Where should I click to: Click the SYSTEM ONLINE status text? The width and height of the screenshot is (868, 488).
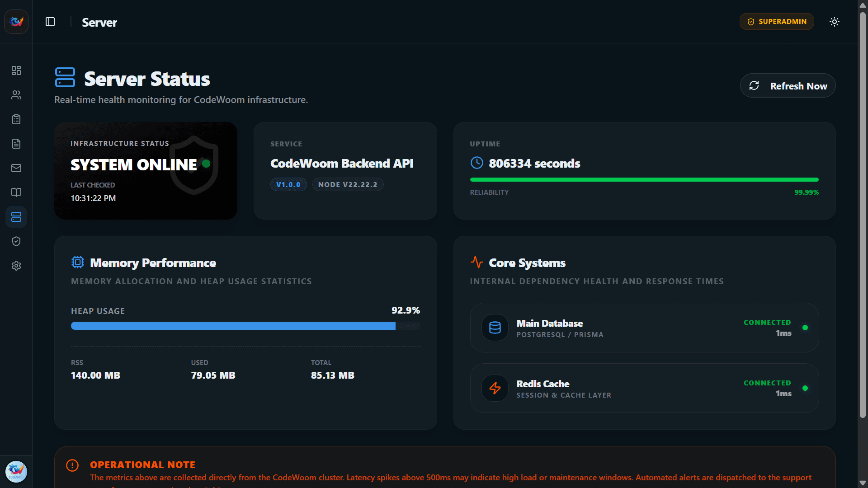pyautogui.click(x=134, y=165)
